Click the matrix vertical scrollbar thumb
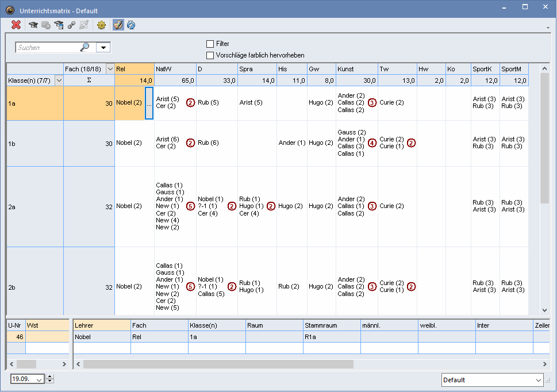Viewport: 557px width, 392px height. click(x=544, y=139)
